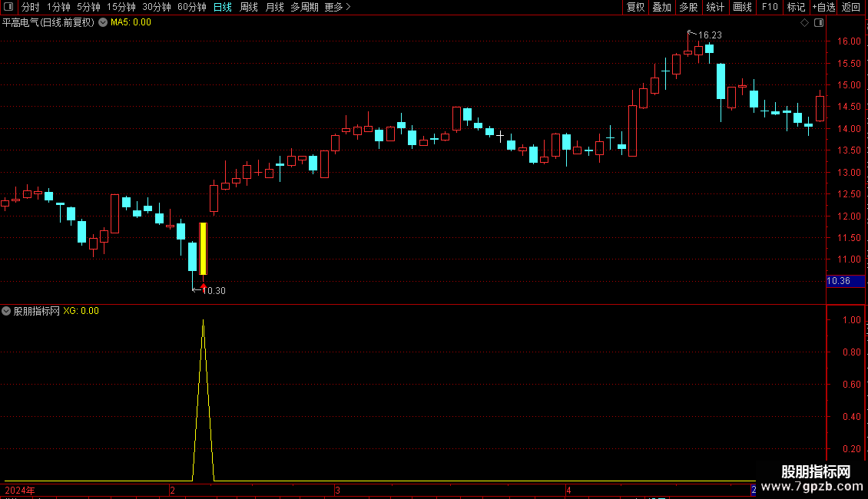The height and width of the screenshot is (499, 868).
Task: Click the 16.00 price axis label
Action: (x=849, y=41)
